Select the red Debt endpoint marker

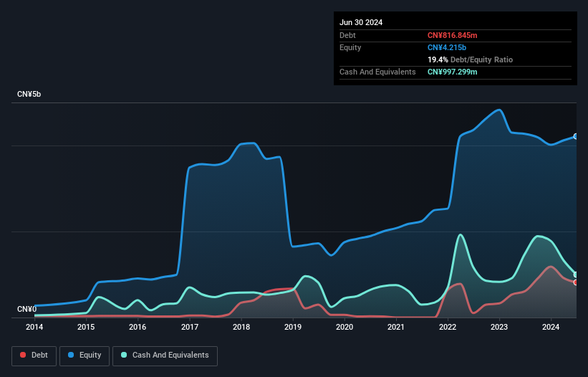click(x=576, y=282)
